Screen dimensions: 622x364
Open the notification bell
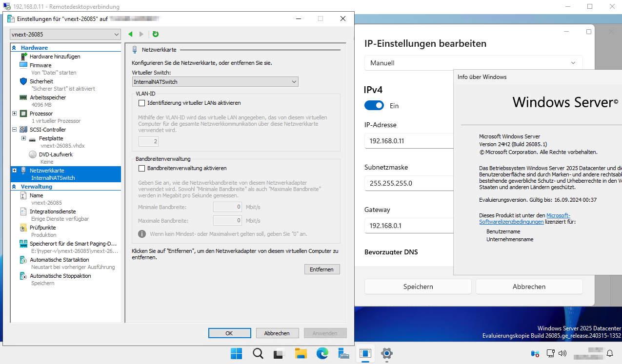pyautogui.click(x=610, y=353)
